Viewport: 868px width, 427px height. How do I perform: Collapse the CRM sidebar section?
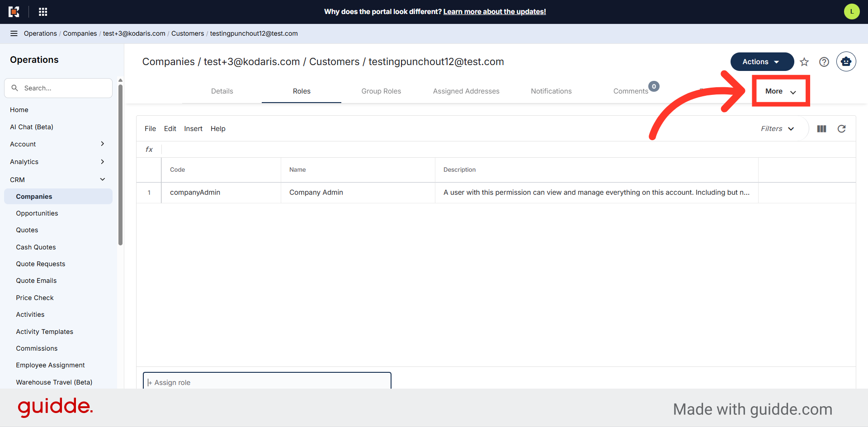pos(58,180)
